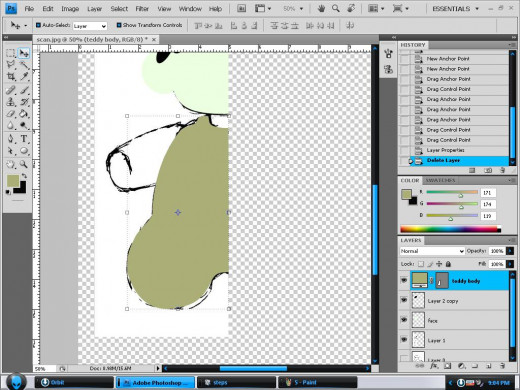Add a layer mask from Layers panel
Viewport: 520px width, 390px height.
[x=447, y=366]
